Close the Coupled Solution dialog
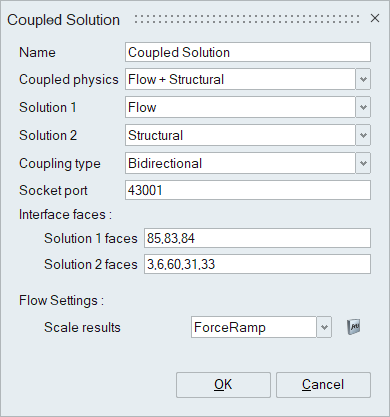Screen dimensions: 390x417 (375, 18)
